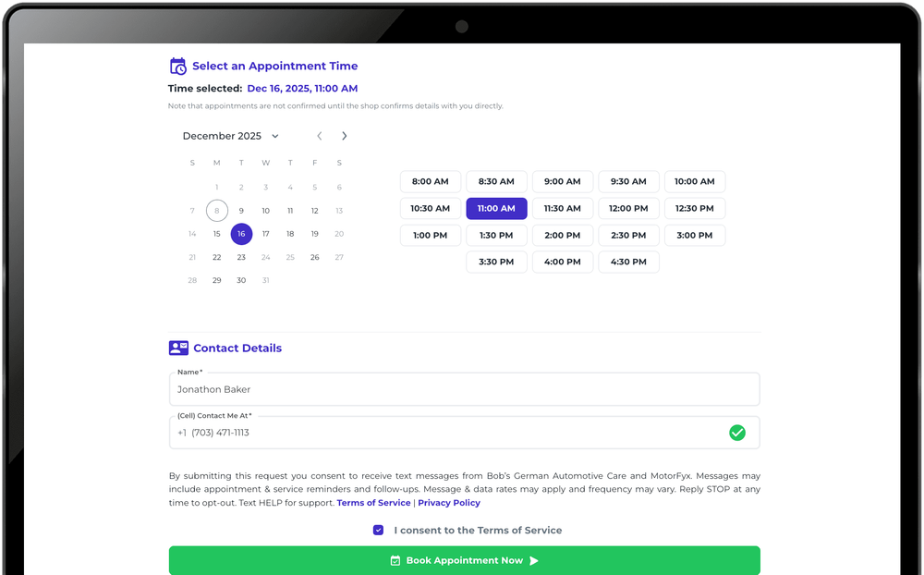
Task: Select the 8:00 AM time slot
Action: pyautogui.click(x=430, y=182)
